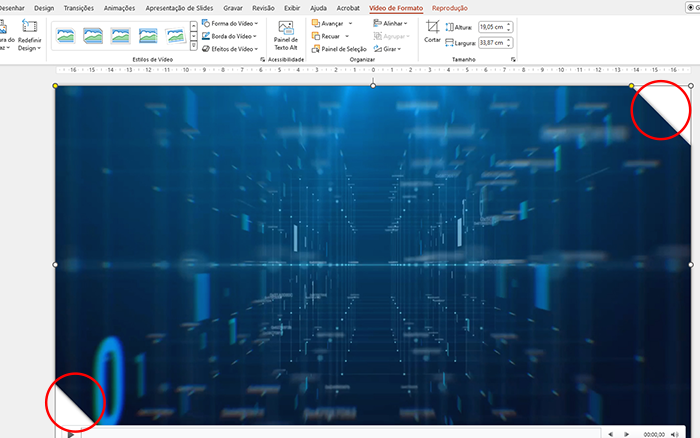This screenshot has width=700, height=438.
Task: Click Avançar to bring forward
Action: click(331, 22)
